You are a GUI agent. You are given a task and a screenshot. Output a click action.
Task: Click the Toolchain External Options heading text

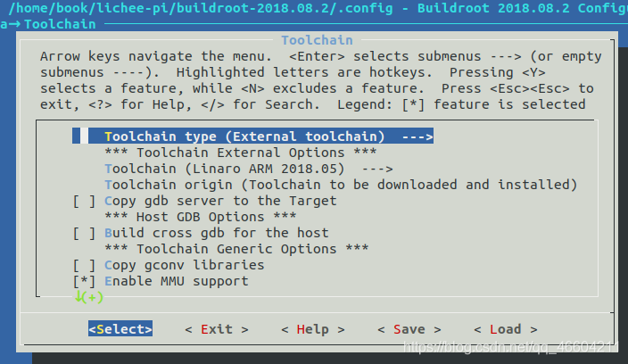(x=240, y=153)
